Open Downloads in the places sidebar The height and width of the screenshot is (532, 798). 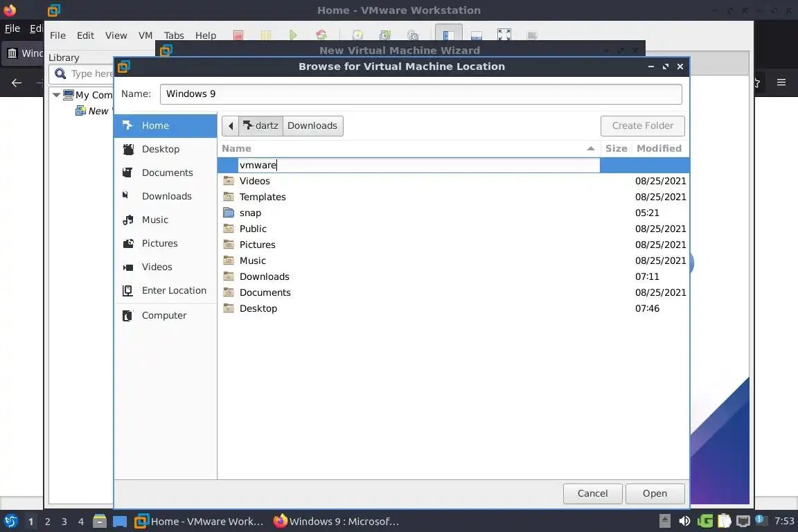(166, 196)
